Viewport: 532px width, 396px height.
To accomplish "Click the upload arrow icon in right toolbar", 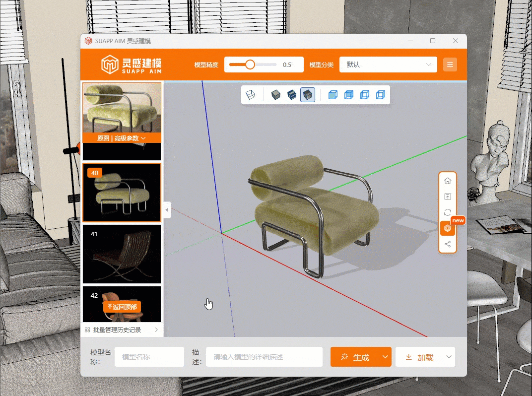I will (x=448, y=197).
